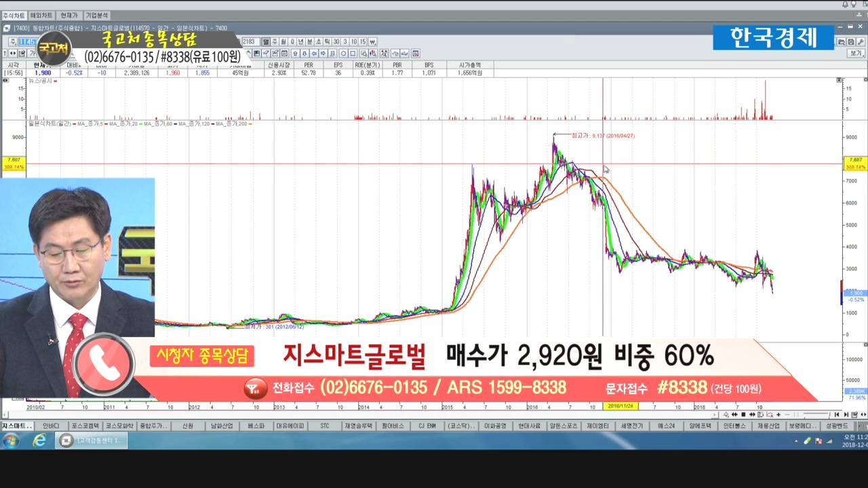Click the 30-minute interval button
This screenshot has height=488, width=868.
[336, 41]
